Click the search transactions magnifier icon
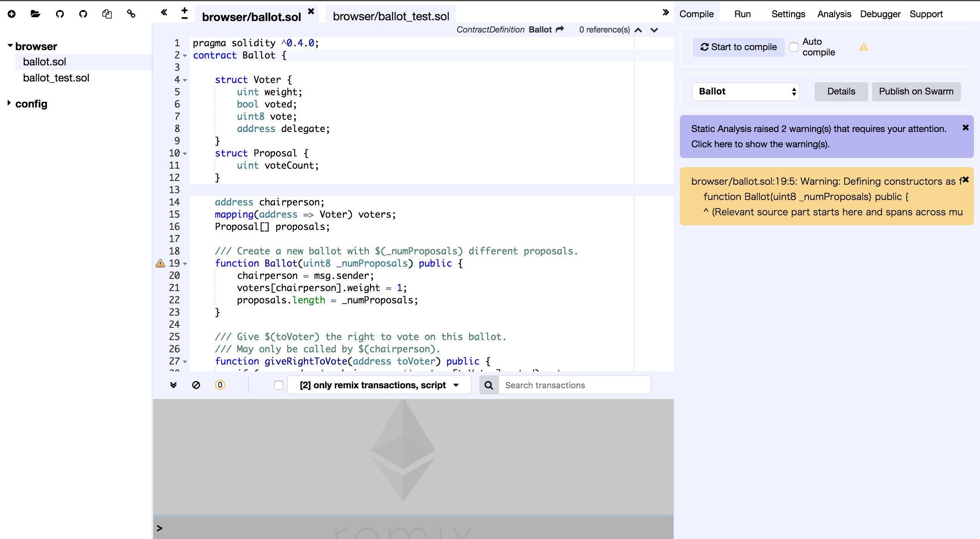 [489, 385]
